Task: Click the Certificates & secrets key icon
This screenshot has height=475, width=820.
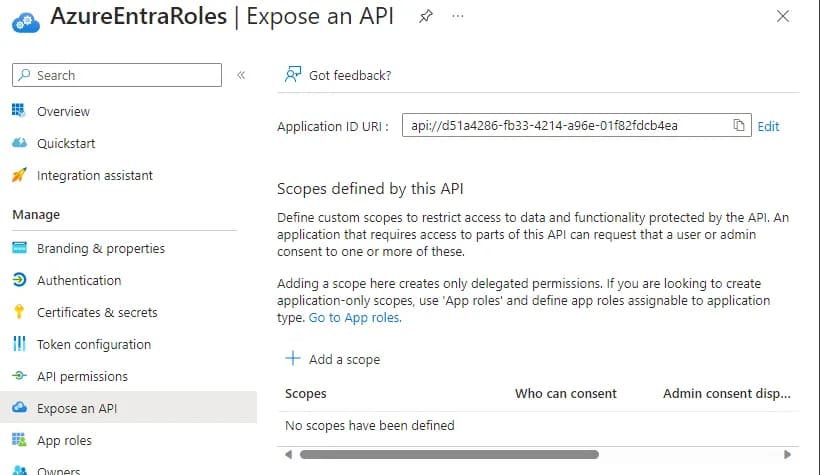Action: point(19,312)
